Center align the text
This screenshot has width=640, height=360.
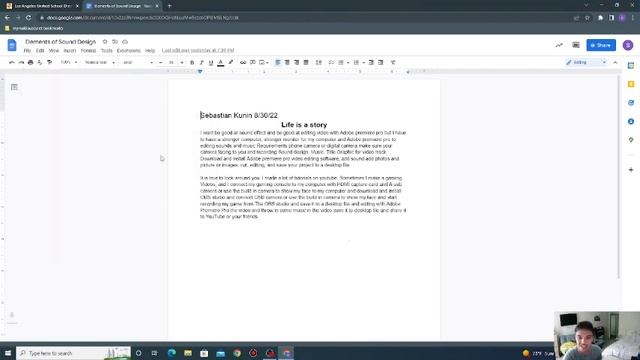click(x=287, y=62)
